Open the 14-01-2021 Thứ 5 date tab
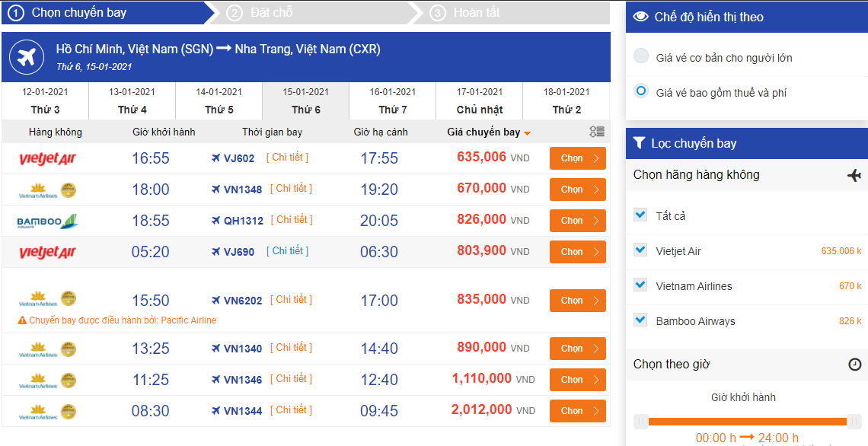This screenshot has width=868, height=446. (219, 100)
